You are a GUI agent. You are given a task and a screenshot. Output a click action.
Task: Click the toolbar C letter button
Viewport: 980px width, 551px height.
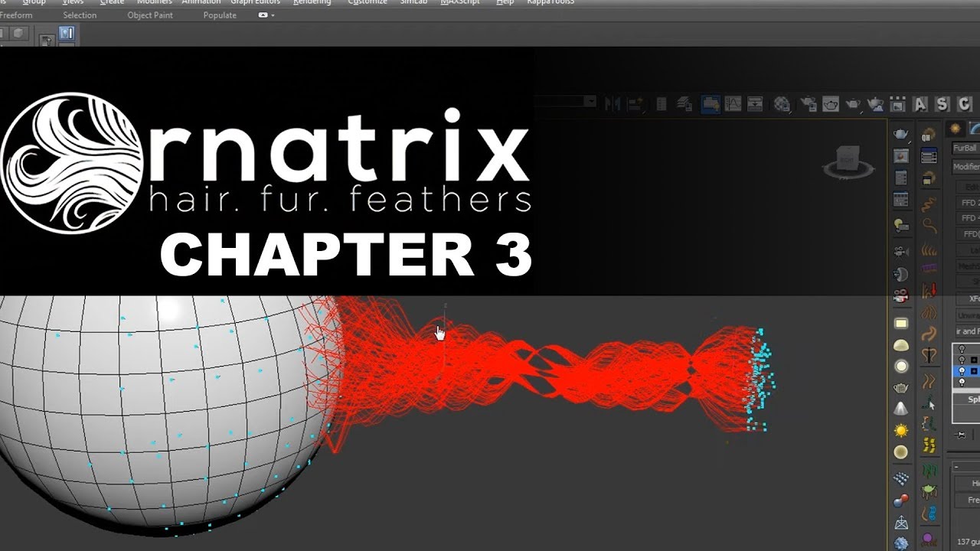point(964,104)
